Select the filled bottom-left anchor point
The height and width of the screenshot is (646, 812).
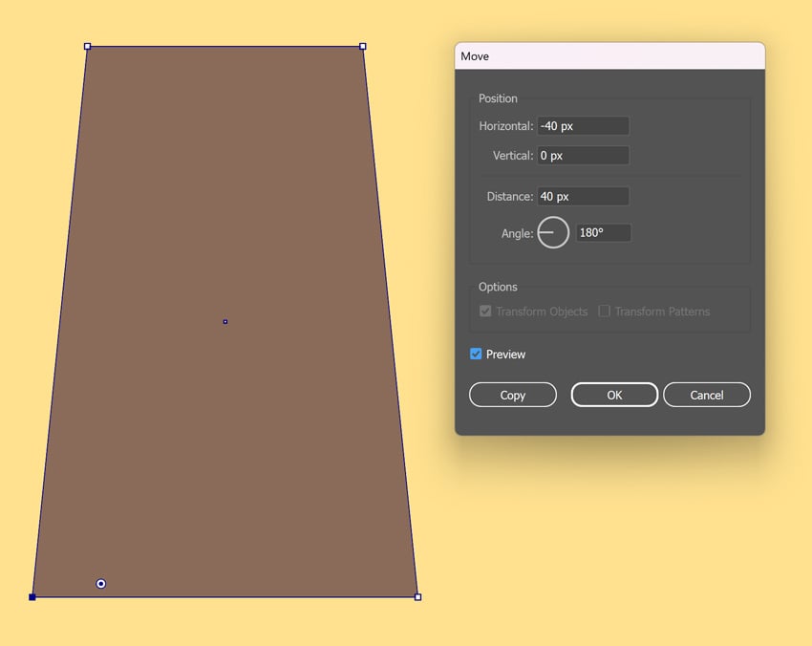pos(32,597)
